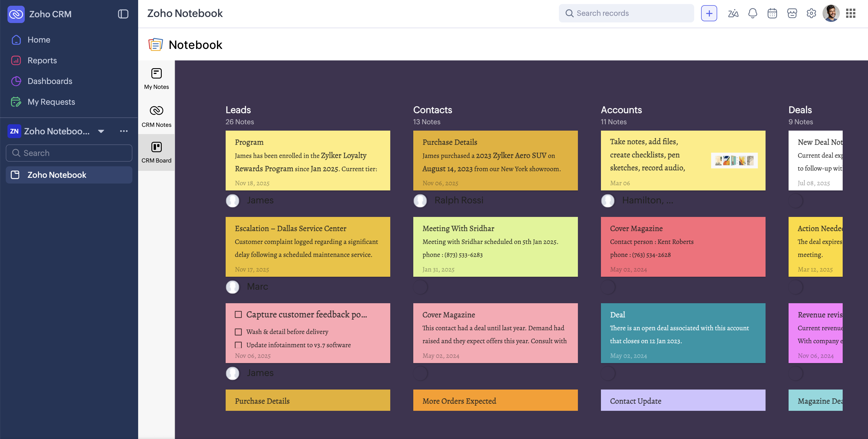Expand the Zoho Notebook workspace dropdown arrow

(101, 131)
